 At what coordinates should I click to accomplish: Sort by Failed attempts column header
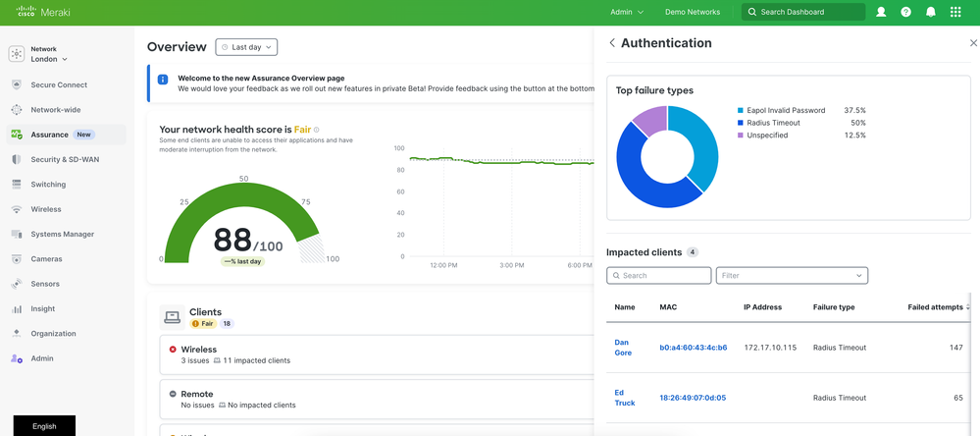click(937, 307)
